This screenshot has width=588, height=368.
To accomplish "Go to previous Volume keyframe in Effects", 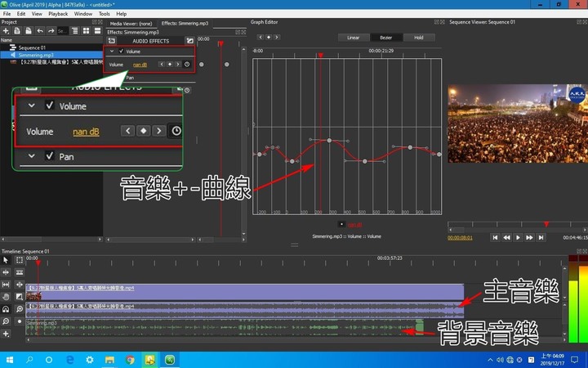I will coord(162,65).
